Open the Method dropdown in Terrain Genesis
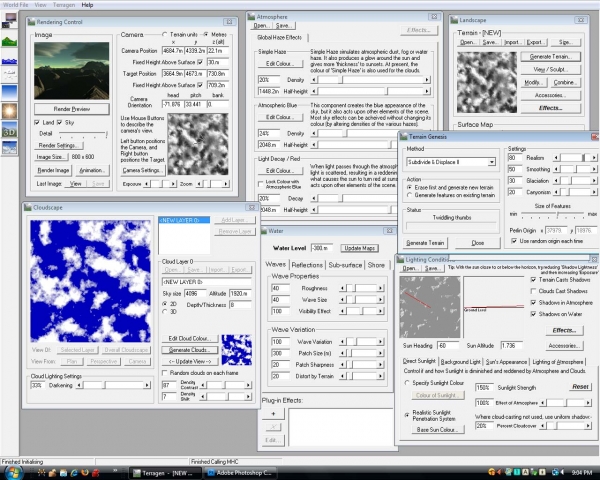 pos(491,162)
